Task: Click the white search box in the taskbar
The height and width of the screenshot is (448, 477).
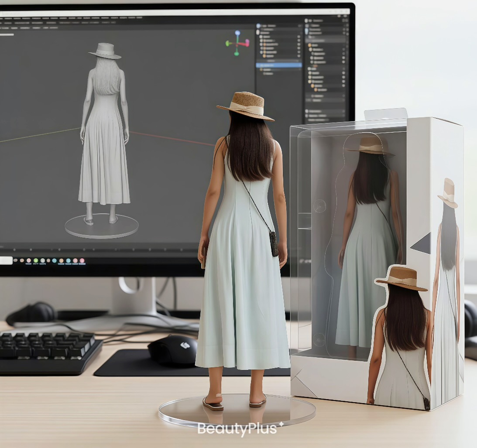Action: point(6,260)
